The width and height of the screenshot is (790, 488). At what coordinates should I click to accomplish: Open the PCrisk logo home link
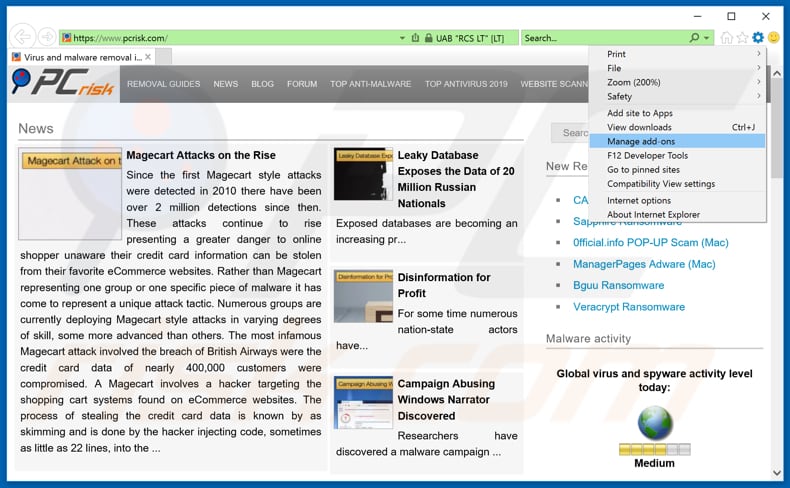tap(63, 83)
